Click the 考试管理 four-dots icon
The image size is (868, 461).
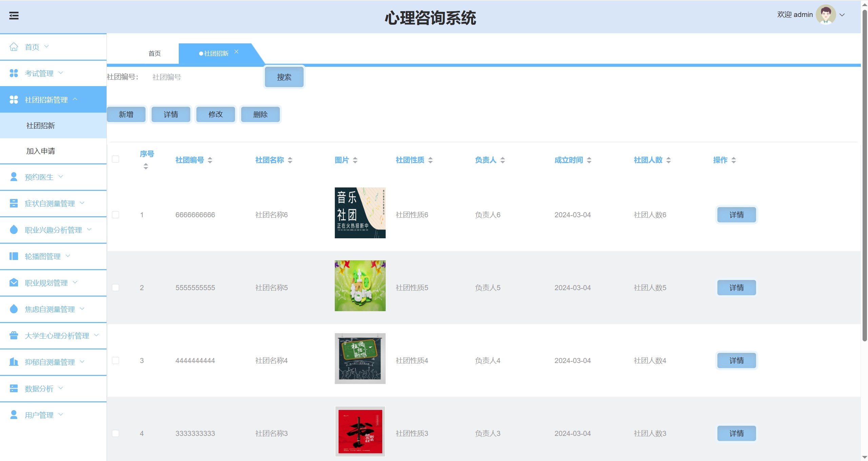[14, 73]
